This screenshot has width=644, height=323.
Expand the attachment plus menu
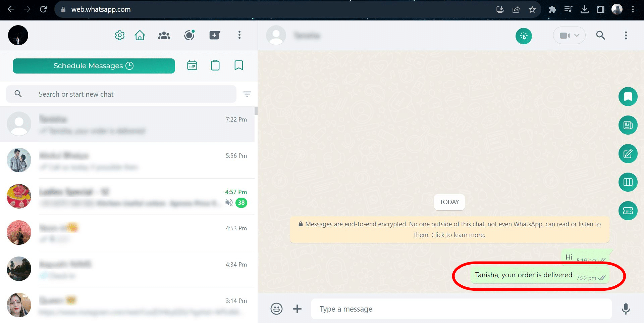(x=297, y=309)
